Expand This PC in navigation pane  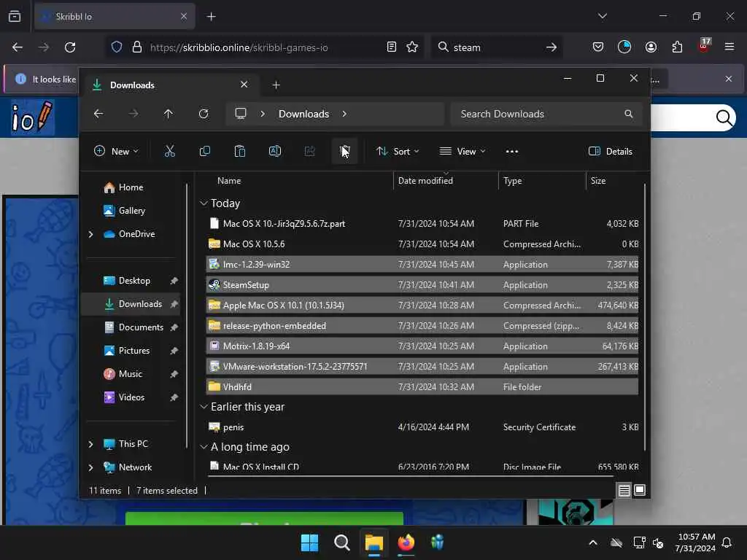pos(90,444)
